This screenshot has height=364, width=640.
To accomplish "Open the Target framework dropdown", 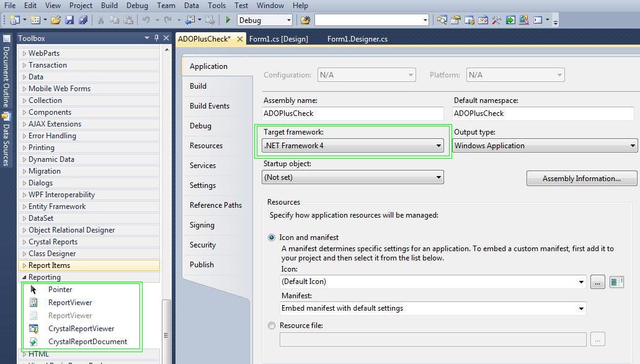I will 353,146.
